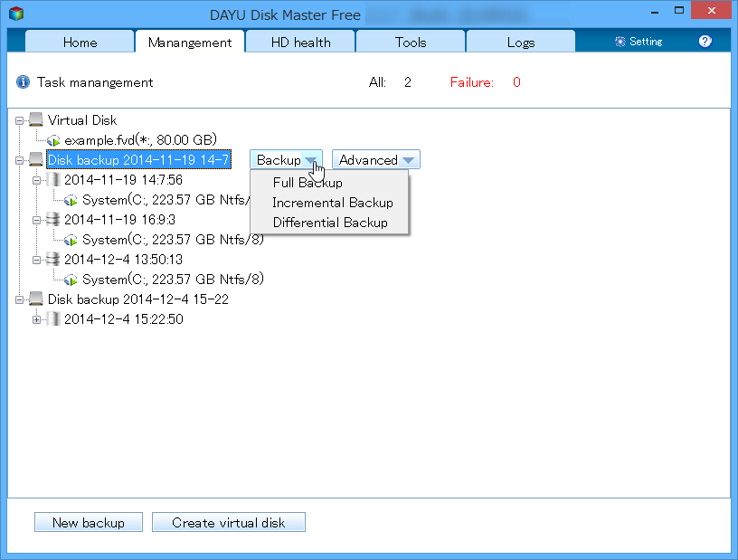
Task: Choose Incremental Backup from the menu
Action: tap(333, 203)
